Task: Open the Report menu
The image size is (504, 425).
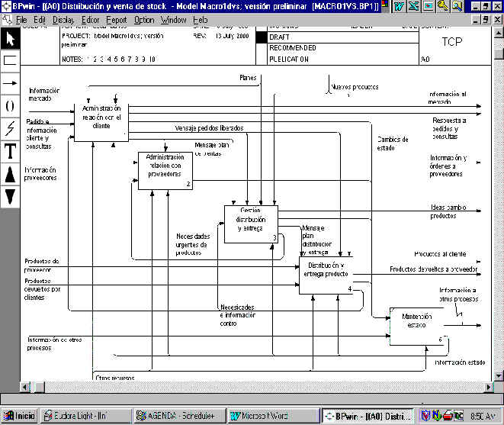Action: click(x=117, y=20)
